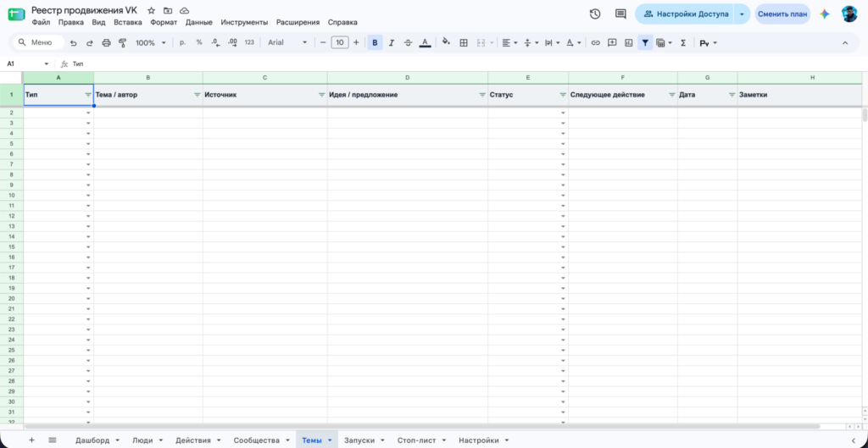Viewport: 868px width, 448px height.
Task: Open the borders tool
Action: pyautogui.click(x=464, y=42)
